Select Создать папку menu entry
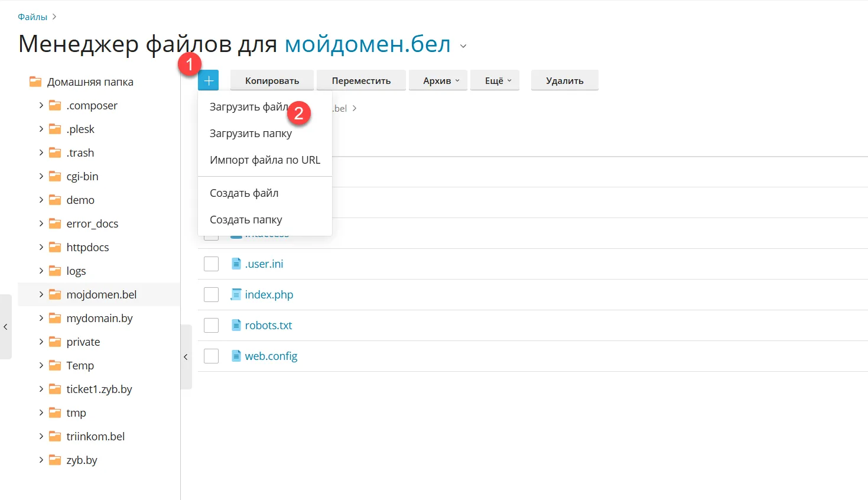868x500 pixels. (x=246, y=220)
